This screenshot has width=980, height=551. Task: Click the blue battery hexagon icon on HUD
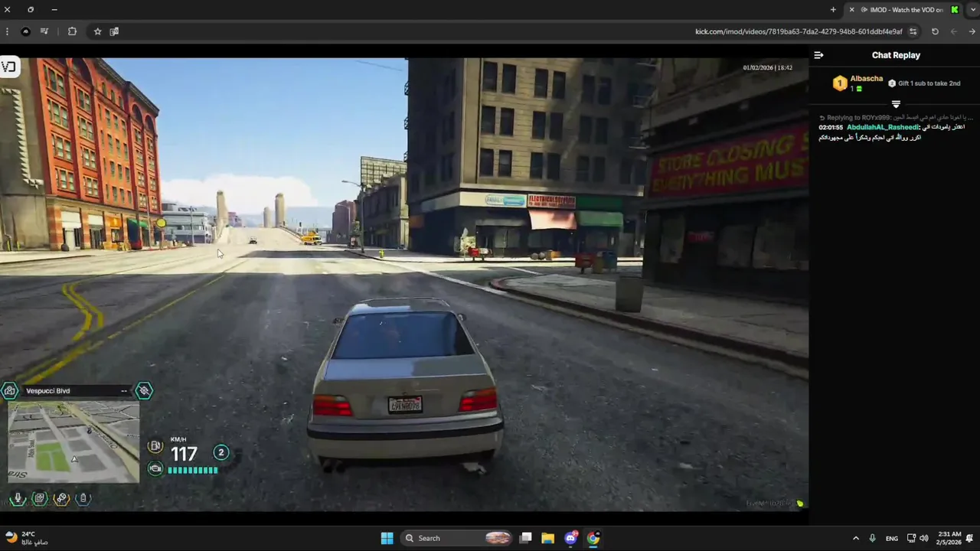point(83,498)
